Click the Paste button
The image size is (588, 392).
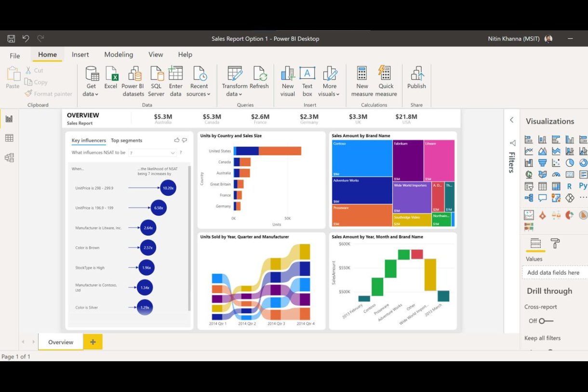tap(13, 78)
